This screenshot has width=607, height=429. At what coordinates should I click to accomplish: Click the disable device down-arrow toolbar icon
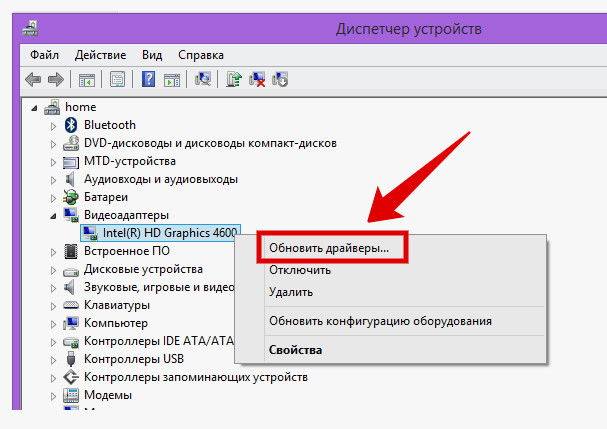click(280, 79)
